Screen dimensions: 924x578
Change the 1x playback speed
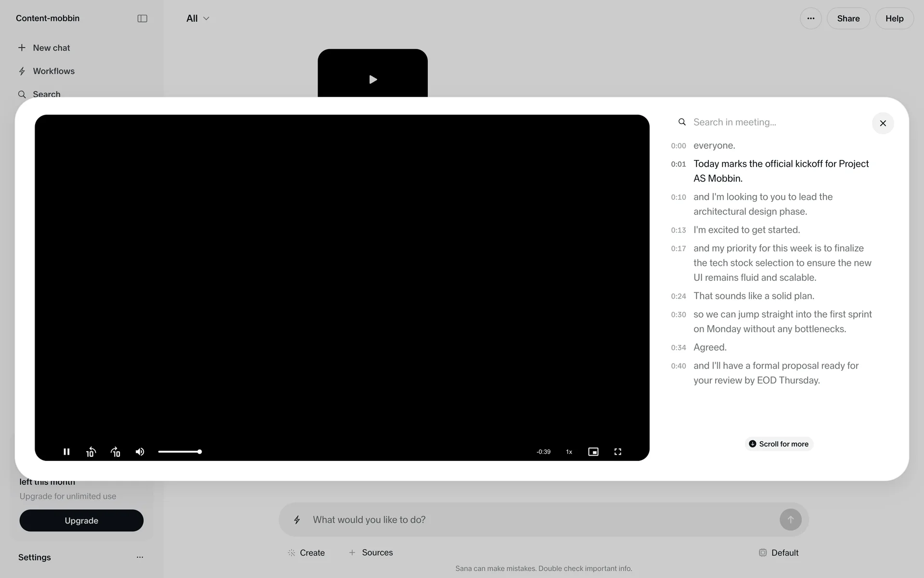coord(569,452)
